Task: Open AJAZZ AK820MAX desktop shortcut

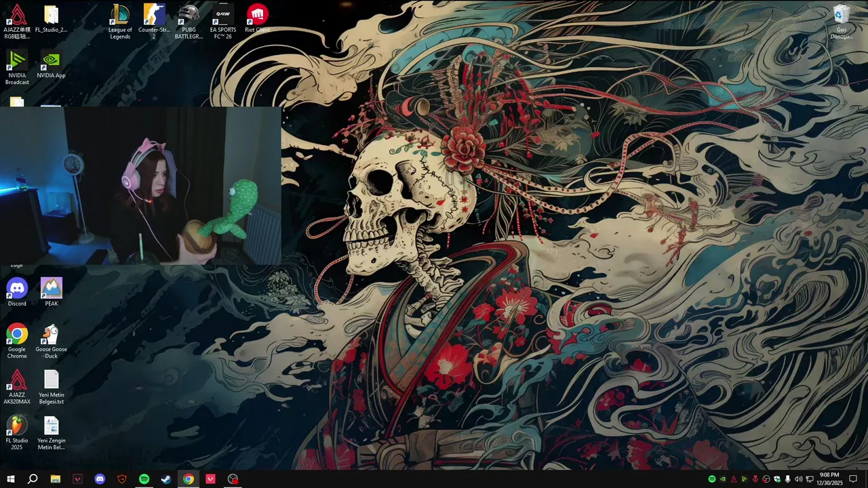Action: coord(17,387)
